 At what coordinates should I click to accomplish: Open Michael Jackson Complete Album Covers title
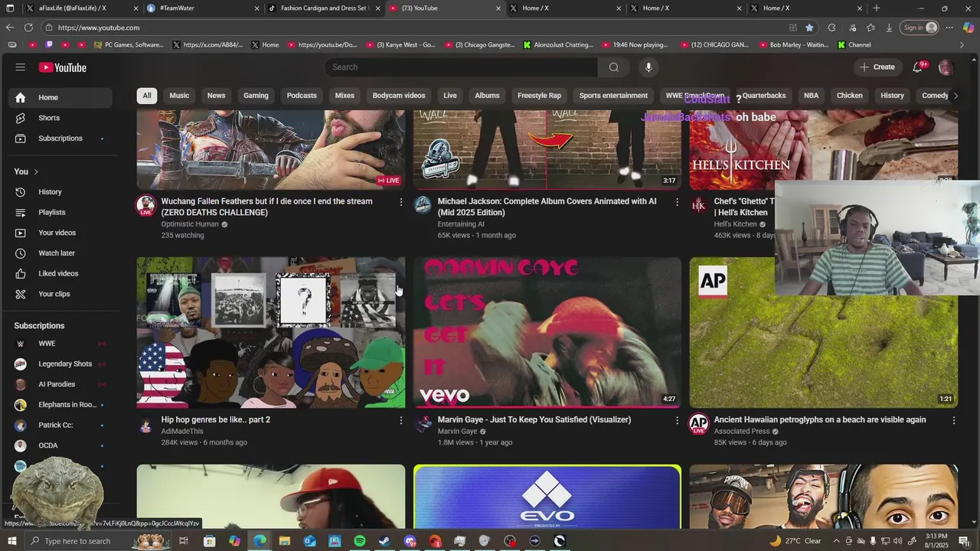click(547, 207)
